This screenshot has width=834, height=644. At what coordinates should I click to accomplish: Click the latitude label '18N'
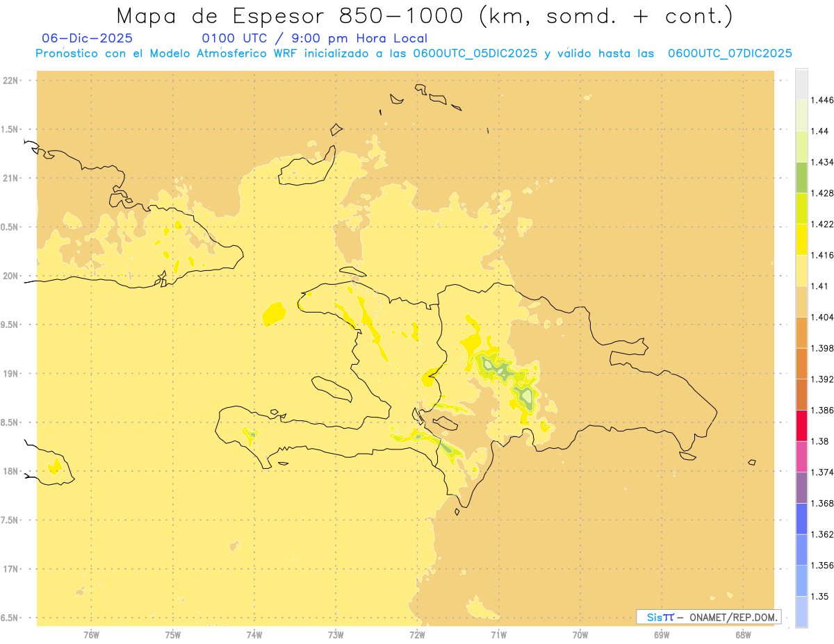11,472
